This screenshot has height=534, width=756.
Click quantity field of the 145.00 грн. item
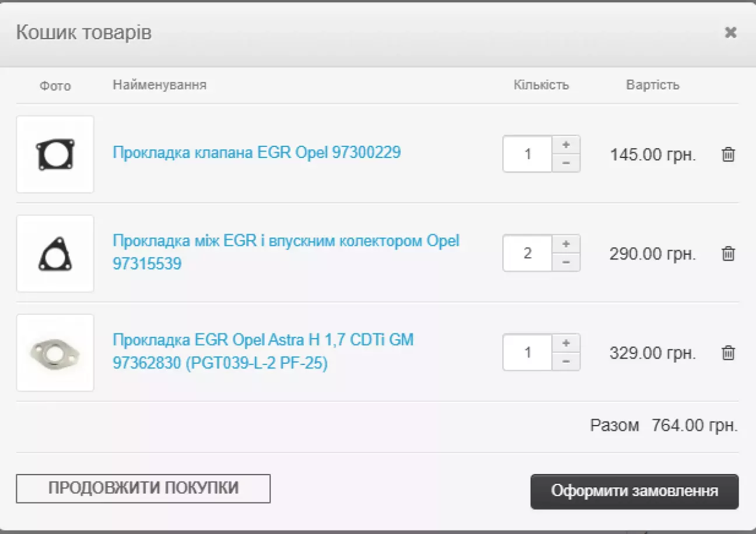coord(527,154)
